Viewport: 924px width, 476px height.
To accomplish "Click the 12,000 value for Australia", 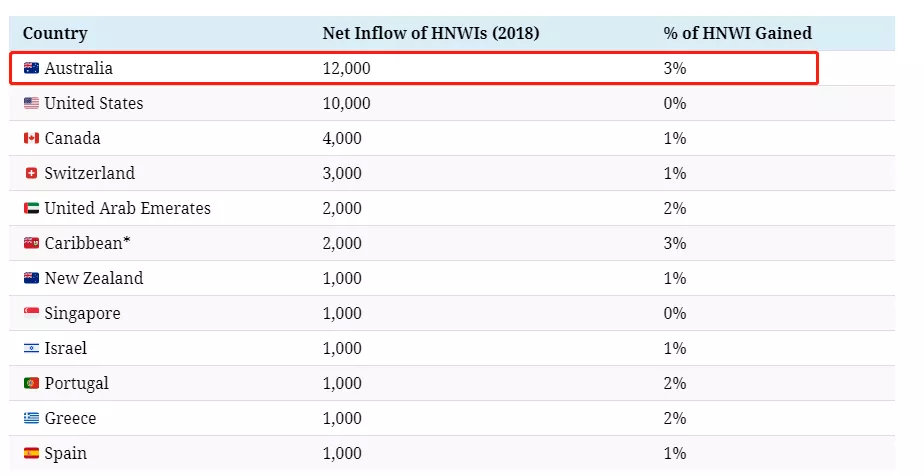I will 346,68.
